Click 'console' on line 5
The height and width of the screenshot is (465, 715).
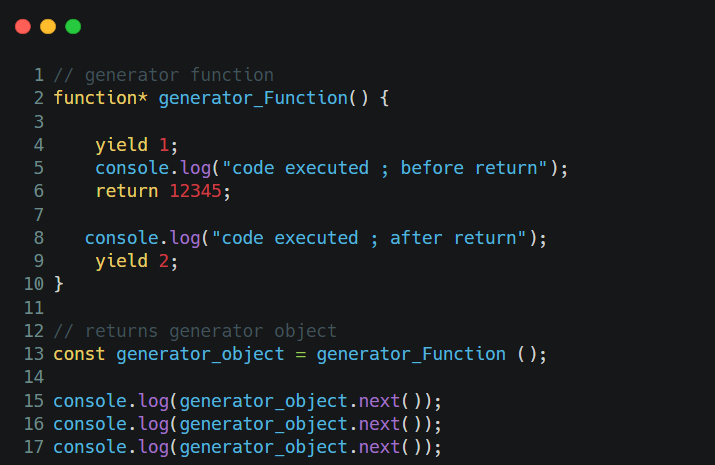[132, 168]
